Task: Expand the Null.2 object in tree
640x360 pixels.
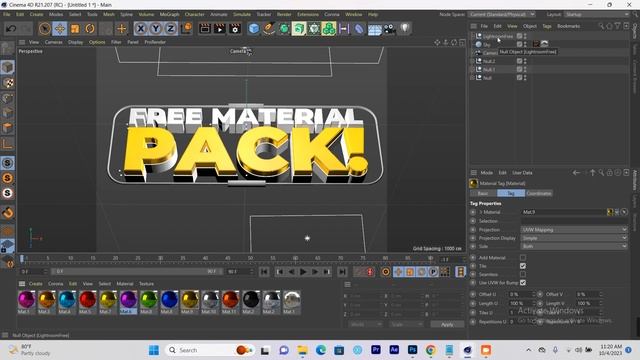Action: pyautogui.click(x=473, y=61)
